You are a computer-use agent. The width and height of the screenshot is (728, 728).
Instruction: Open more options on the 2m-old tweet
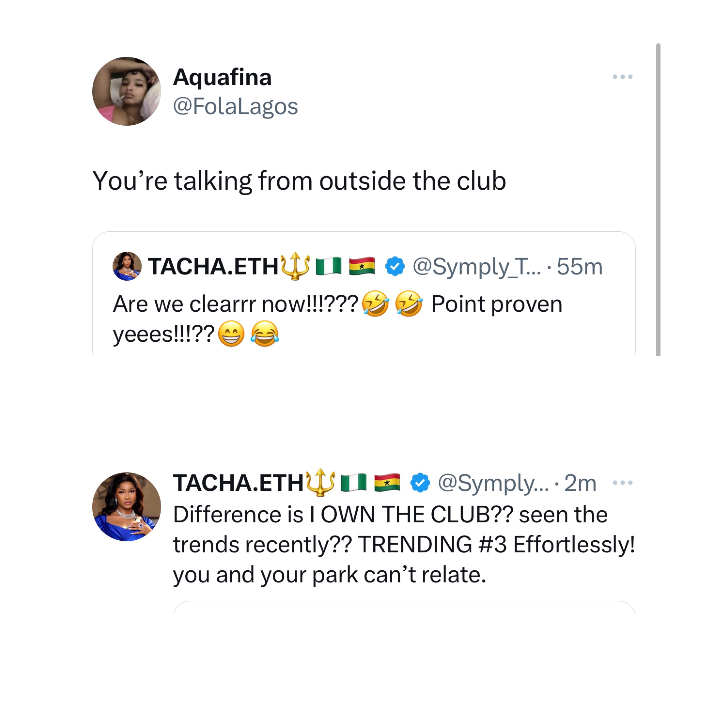point(622,483)
